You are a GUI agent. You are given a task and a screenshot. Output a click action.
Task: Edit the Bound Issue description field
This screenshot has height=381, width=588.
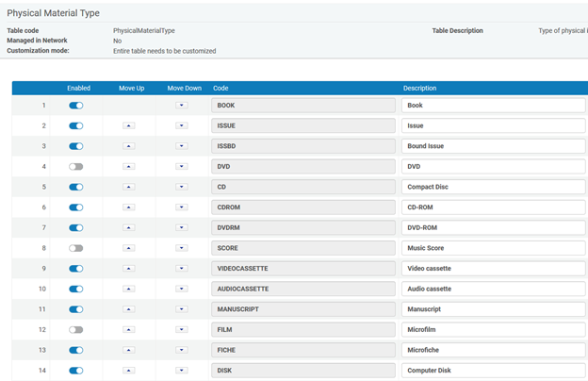(493, 146)
